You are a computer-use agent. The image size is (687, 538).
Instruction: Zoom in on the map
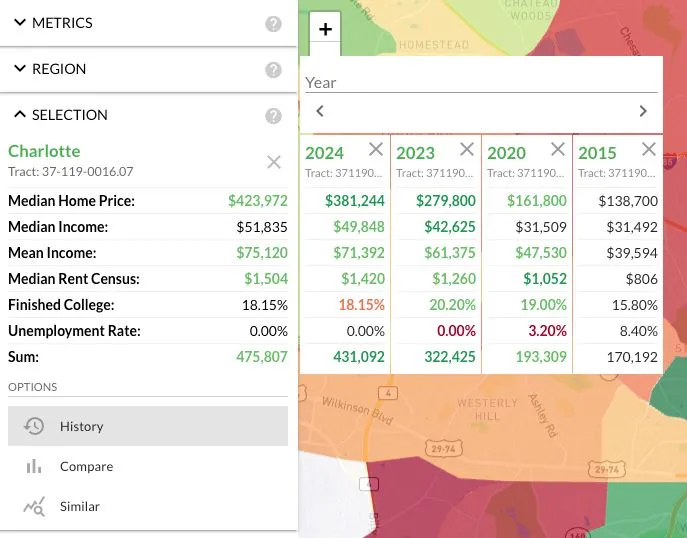tap(325, 29)
